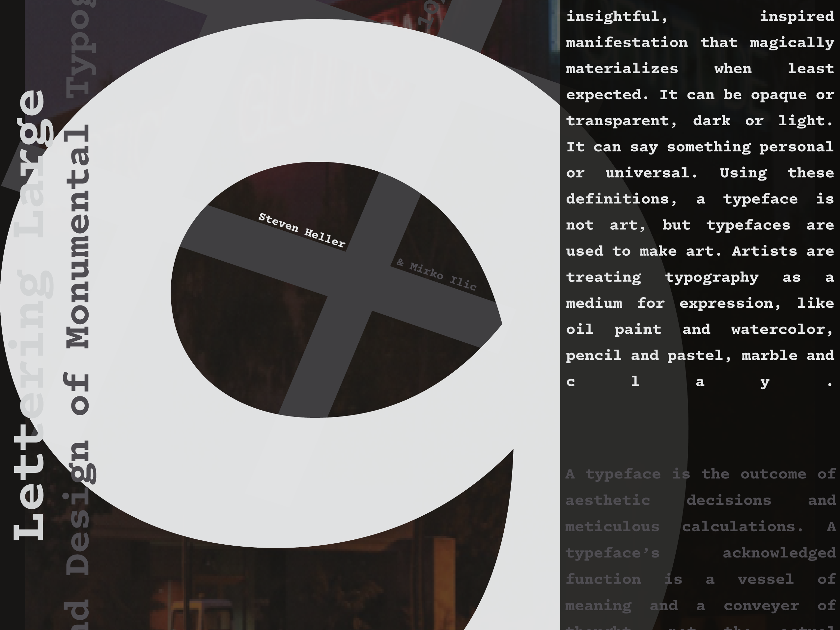
Task: Click the line 'insightful, inspired'
Action: (x=700, y=17)
